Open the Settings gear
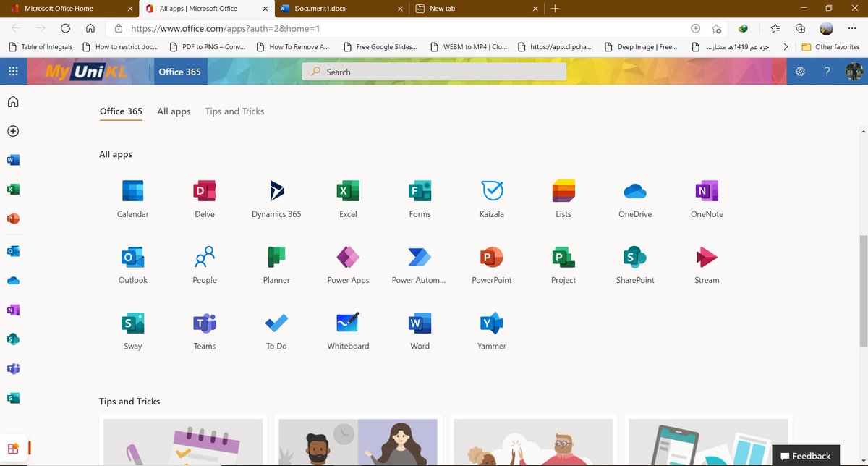Viewport: 868px width, 466px height. pyautogui.click(x=800, y=72)
